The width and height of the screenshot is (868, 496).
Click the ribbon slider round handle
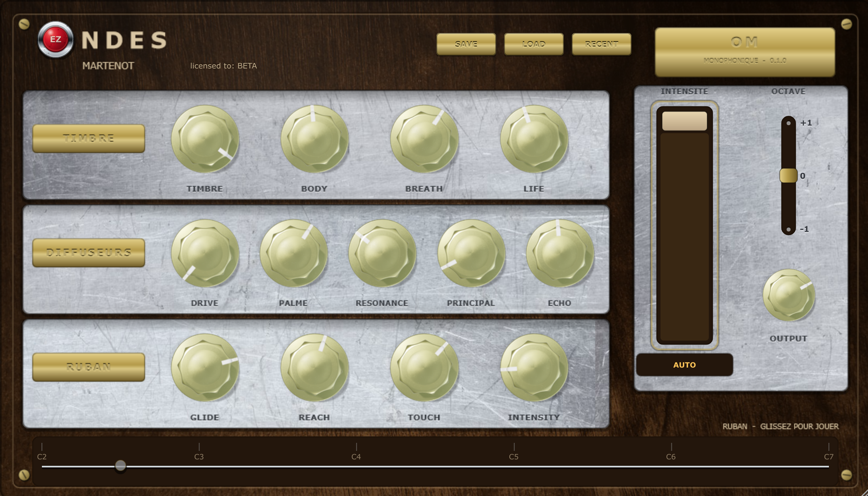point(120,466)
